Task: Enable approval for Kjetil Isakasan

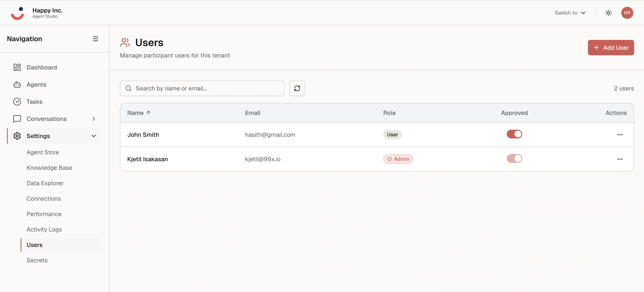Action: (514, 158)
